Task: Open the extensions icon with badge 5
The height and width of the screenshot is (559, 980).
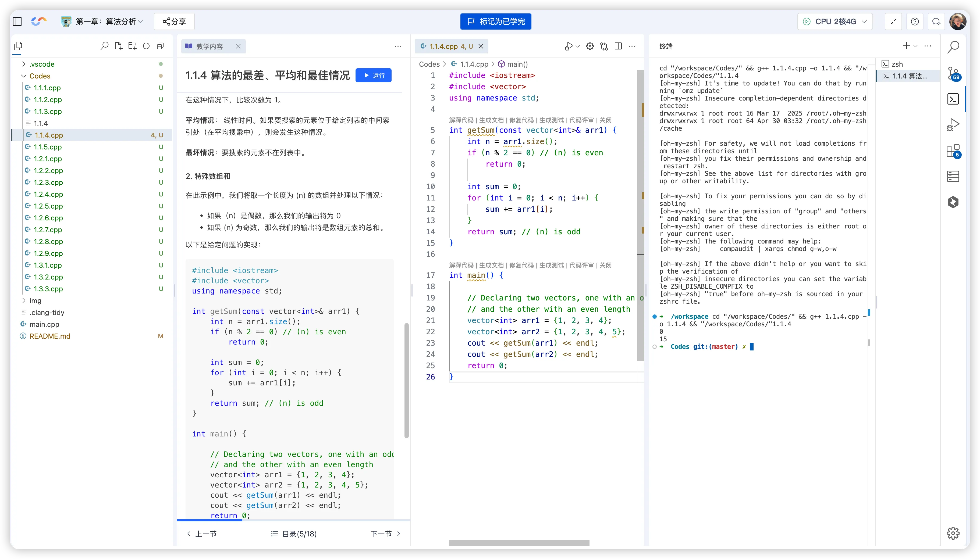Action: click(x=953, y=151)
